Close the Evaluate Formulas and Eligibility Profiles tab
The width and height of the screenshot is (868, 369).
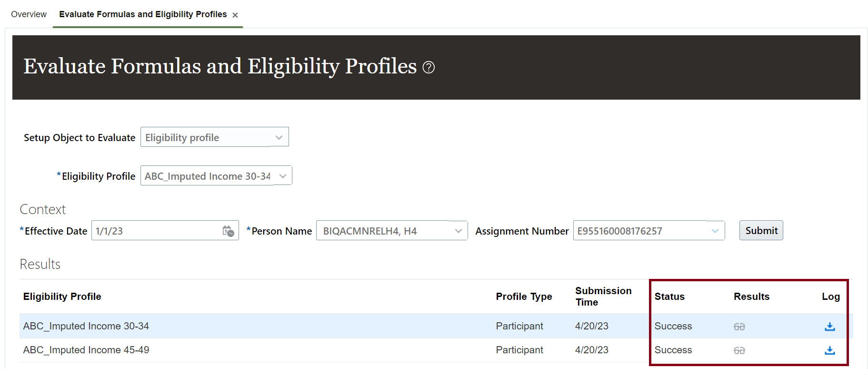235,15
